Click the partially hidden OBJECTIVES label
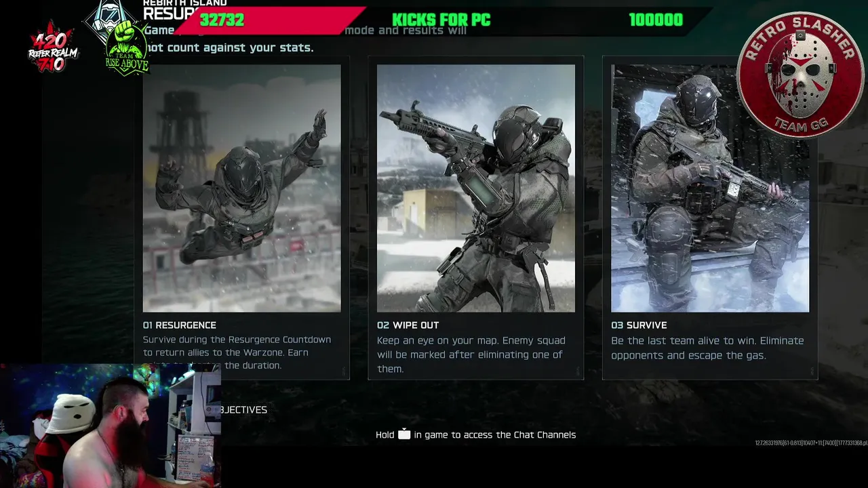The height and width of the screenshot is (488, 868). tap(243, 409)
